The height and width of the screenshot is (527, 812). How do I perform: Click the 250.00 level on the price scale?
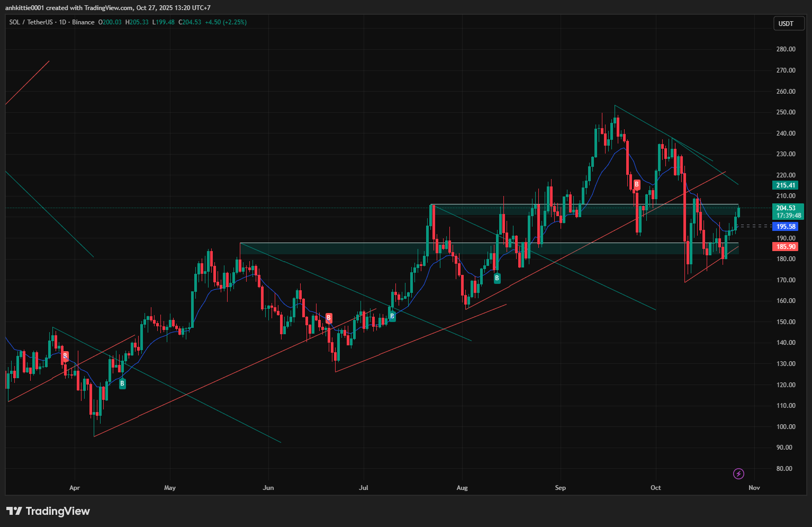pyautogui.click(x=786, y=112)
